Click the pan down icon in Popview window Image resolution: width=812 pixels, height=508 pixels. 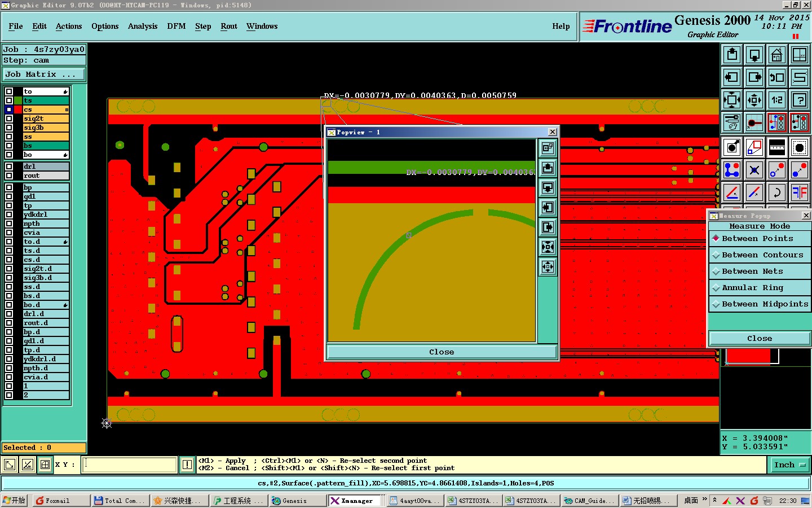(548, 187)
